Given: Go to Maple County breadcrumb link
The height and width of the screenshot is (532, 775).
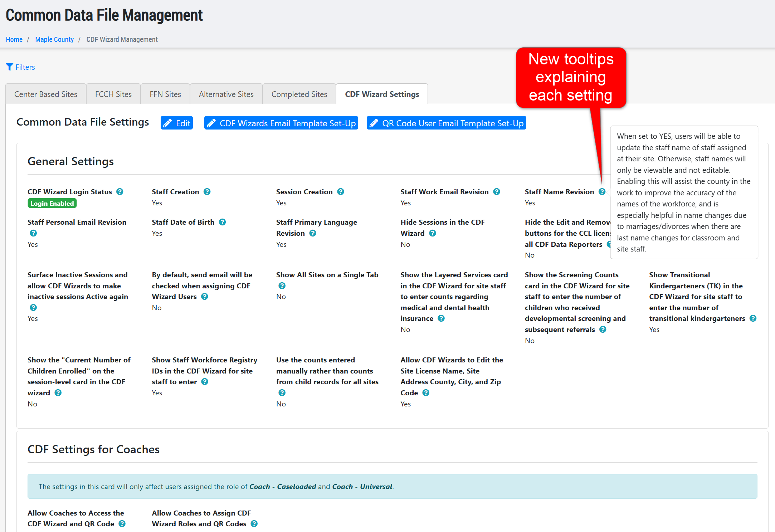Looking at the screenshot, I should coord(54,39).
